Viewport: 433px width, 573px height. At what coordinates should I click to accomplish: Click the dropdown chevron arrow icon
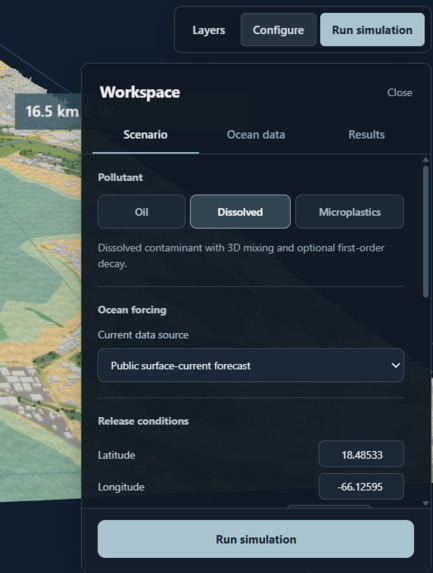(x=395, y=365)
